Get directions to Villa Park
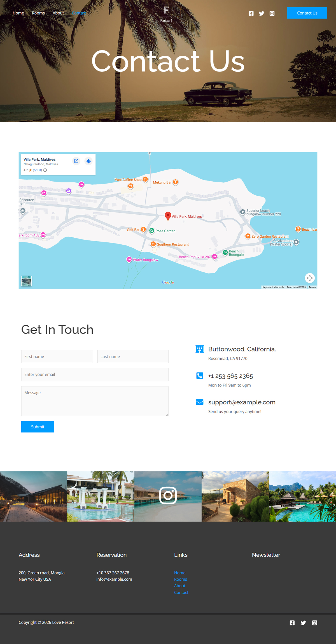 (x=88, y=161)
